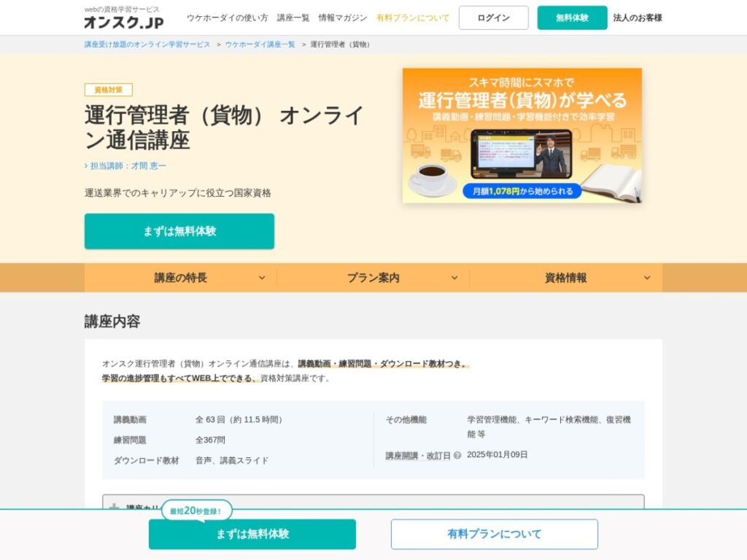Image resolution: width=747 pixels, height=560 pixels.
Task: Click breadcrumb text 運行管理者(貨物)
Action: pyautogui.click(x=340, y=44)
